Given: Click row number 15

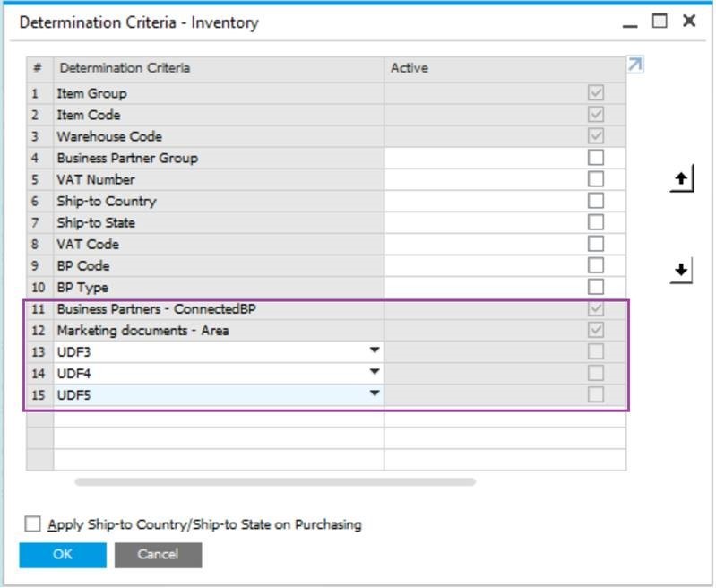Looking at the screenshot, I should point(39,395).
